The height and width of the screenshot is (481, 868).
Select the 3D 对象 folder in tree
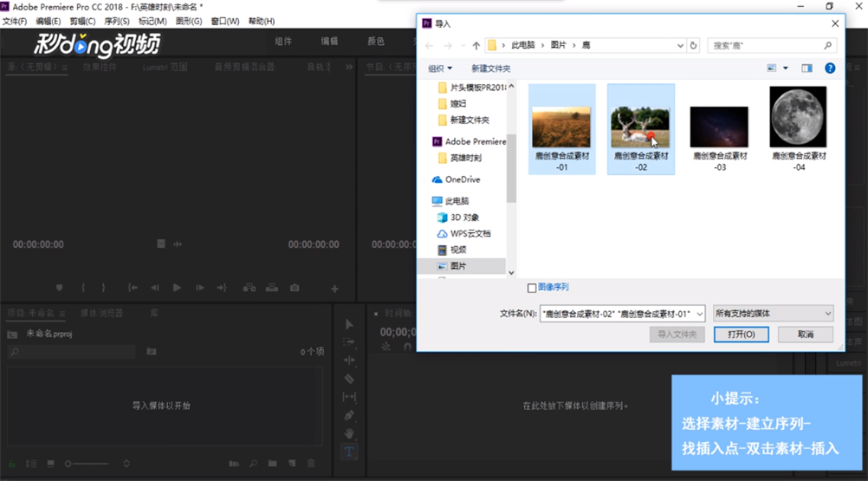(x=464, y=217)
